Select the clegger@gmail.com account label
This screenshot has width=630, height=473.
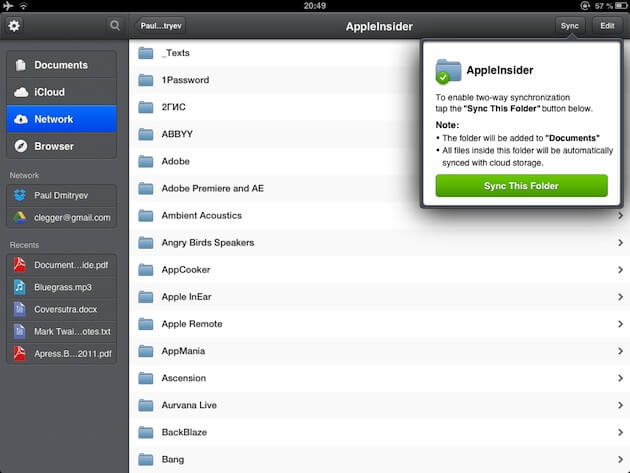pyautogui.click(x=72, y=217)
